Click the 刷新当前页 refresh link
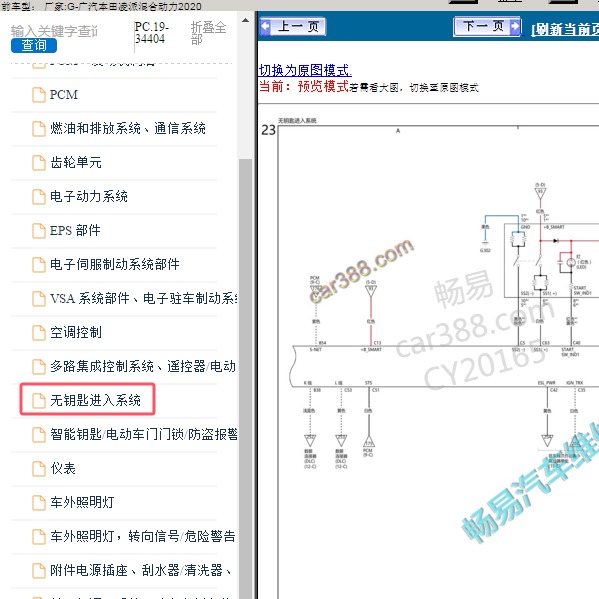Screen dimensions: 599x599 point(565,29)
